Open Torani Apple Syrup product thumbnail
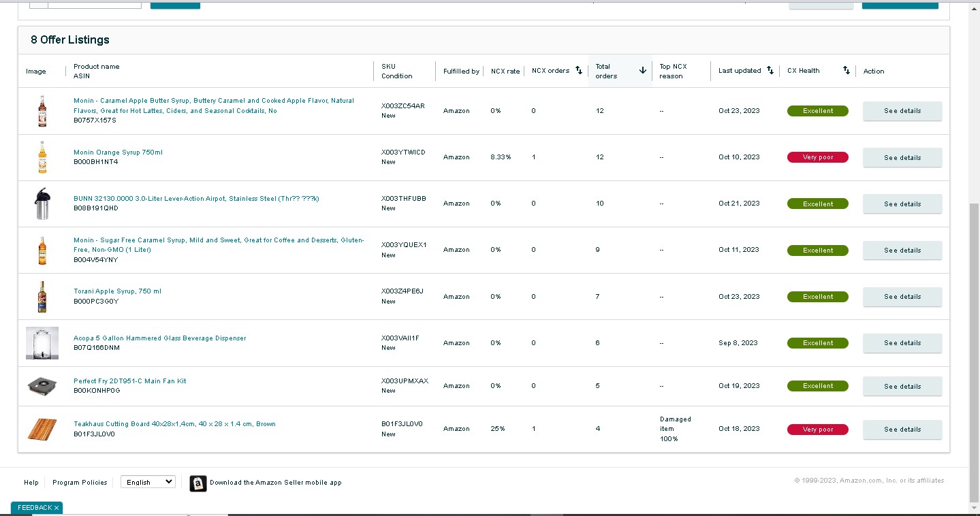 click(x=42, y=297)
